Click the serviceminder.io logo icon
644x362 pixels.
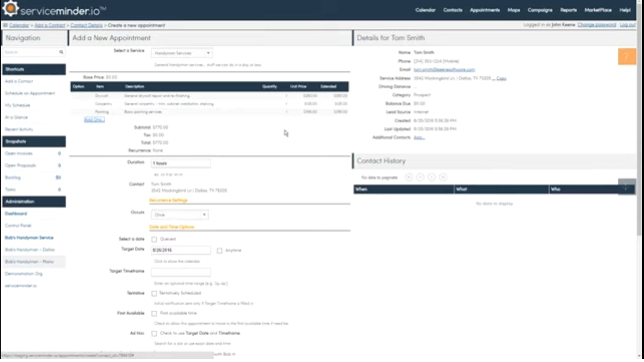pyautogui.click(x=10, y=8)
